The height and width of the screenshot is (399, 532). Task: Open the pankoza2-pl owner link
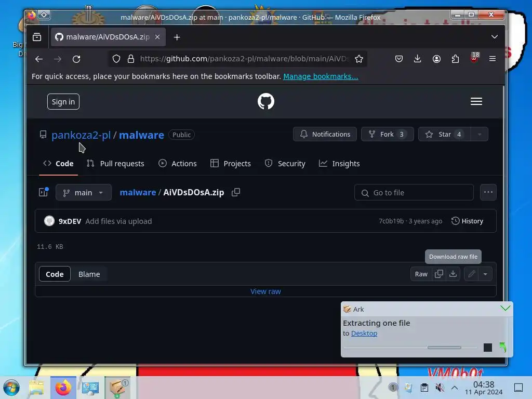click(x=81, y=135)
